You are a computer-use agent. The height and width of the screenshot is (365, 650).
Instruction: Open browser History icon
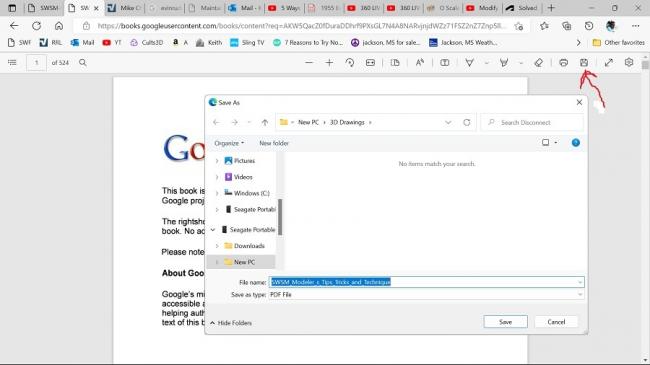point(589,26)
